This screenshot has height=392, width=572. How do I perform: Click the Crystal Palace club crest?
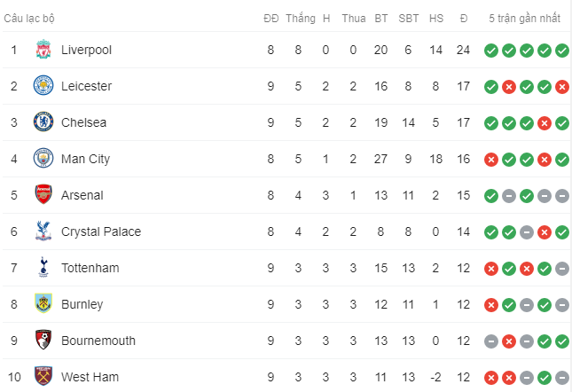[x=43, y=231]
